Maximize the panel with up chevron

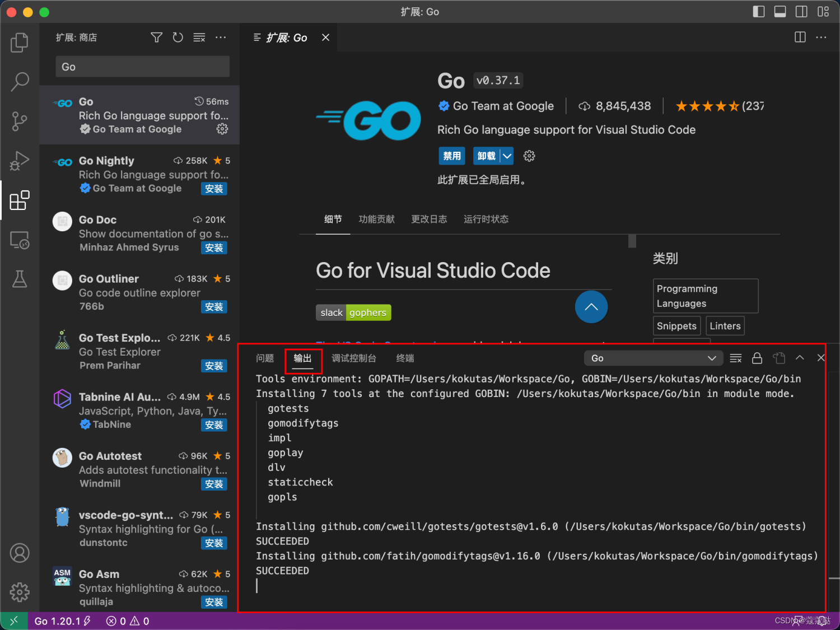tap(800, 358)
